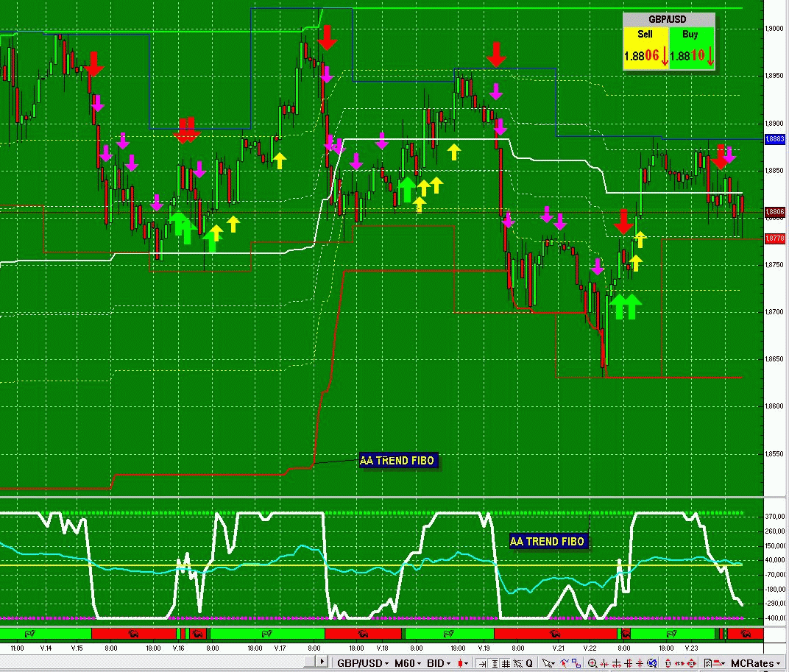The image size is (789, 672).
Task: Toggle the chart grid icon
Action: [x=506, y=663]
